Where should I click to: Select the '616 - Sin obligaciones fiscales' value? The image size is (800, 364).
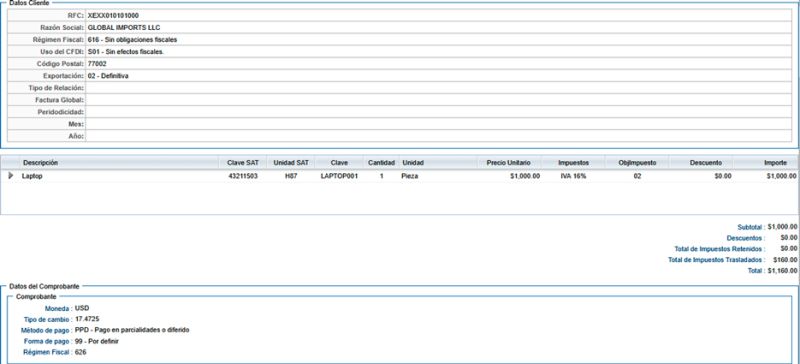(132, 40)
